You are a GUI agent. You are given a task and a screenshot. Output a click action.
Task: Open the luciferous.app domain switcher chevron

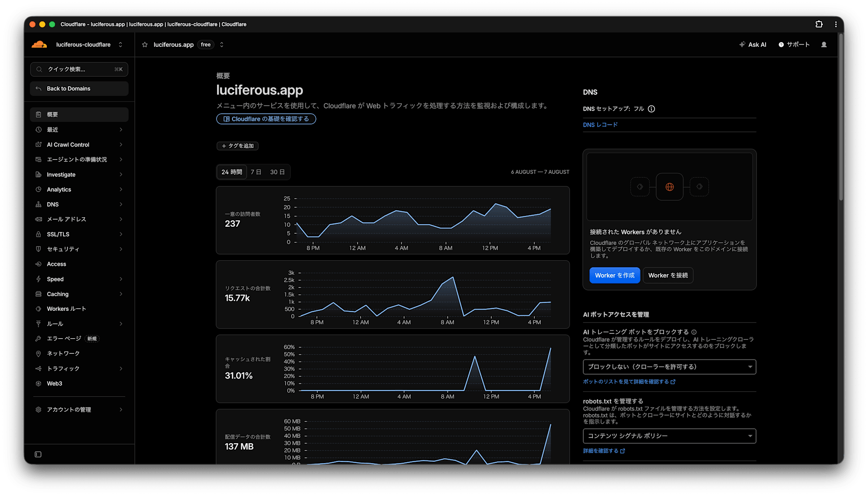221,45
